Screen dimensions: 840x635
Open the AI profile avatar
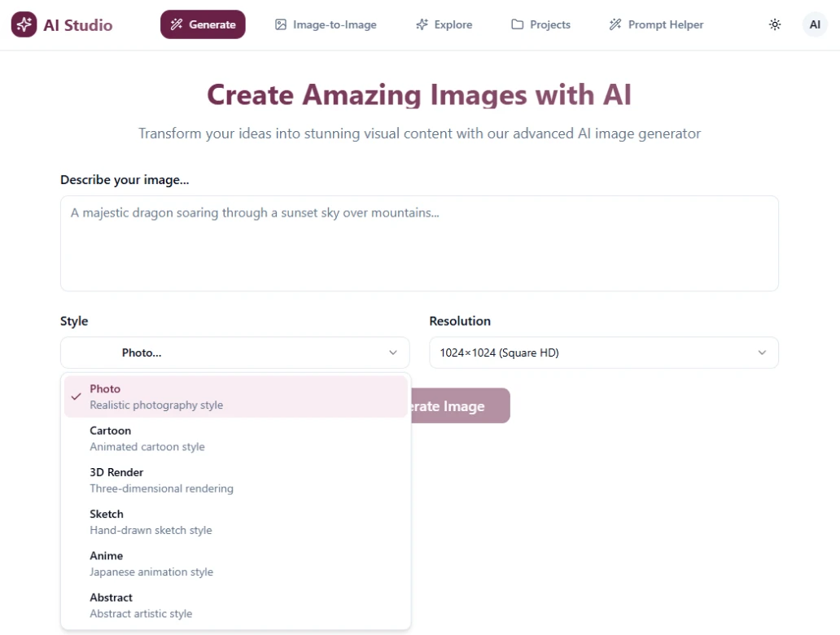815,24
